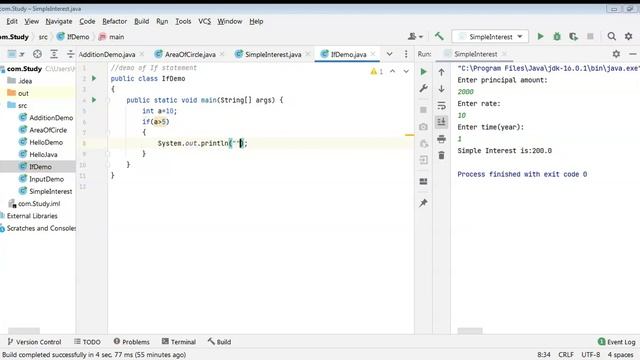Switch to SimpleInterest.java editor tab
The image size is (640, 360).
coord(273,54)
